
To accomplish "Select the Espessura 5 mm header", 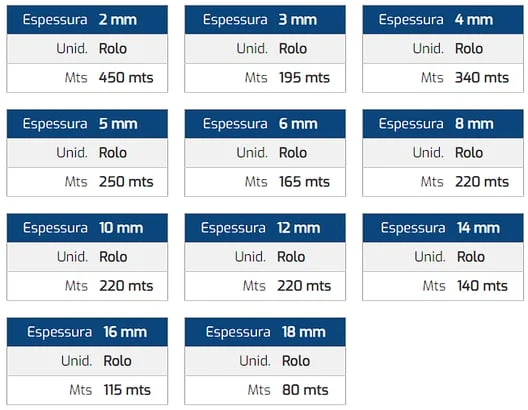I will (x=87, y=124).
